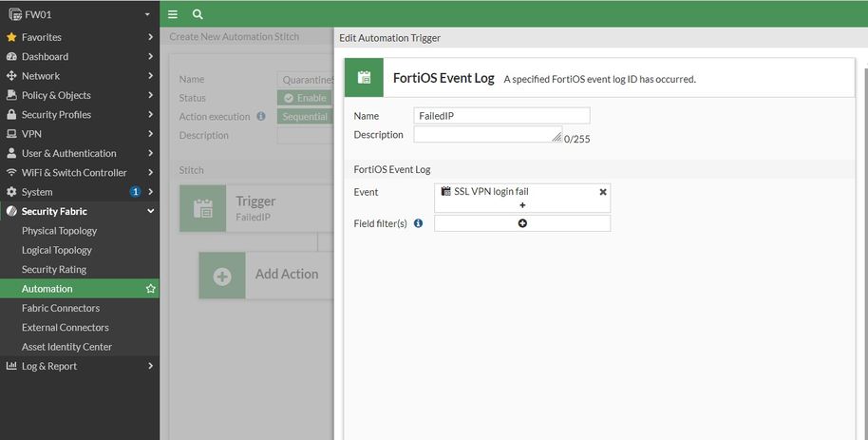
Task: Click the stitch Name field
Action: pyautogui.click(x=306, y=79)
